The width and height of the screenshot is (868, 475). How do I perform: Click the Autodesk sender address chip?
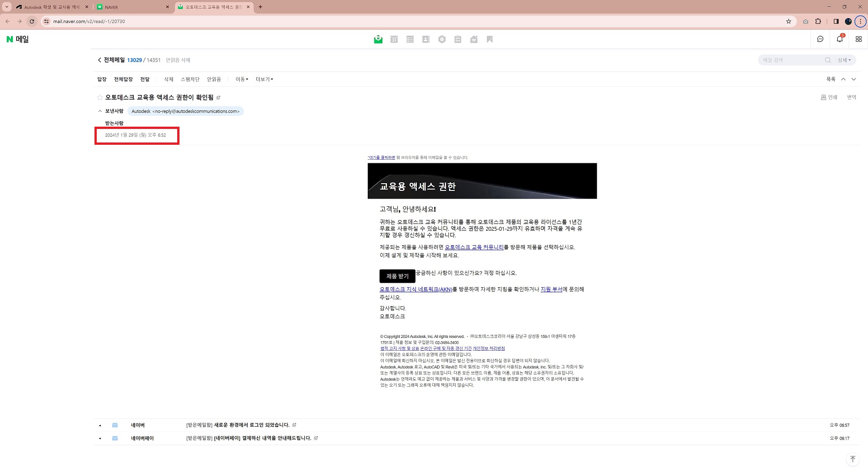[x=185, y=111]
